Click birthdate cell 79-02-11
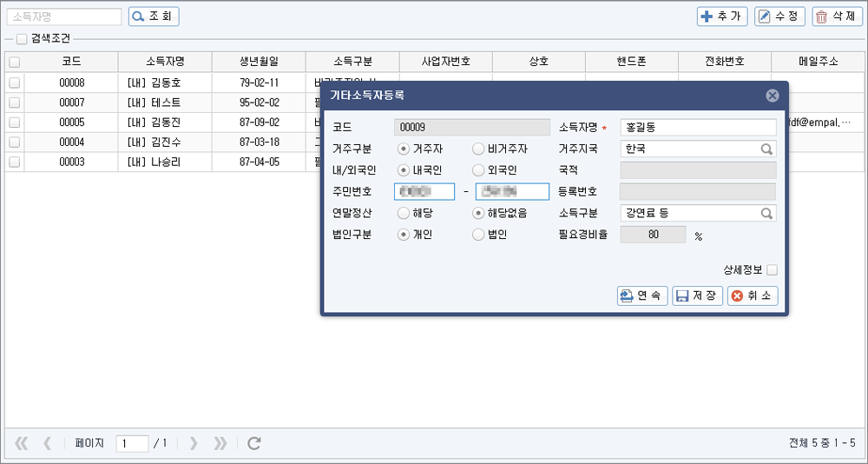The width and height of the screenshot is (868, 464). [259, 83]
